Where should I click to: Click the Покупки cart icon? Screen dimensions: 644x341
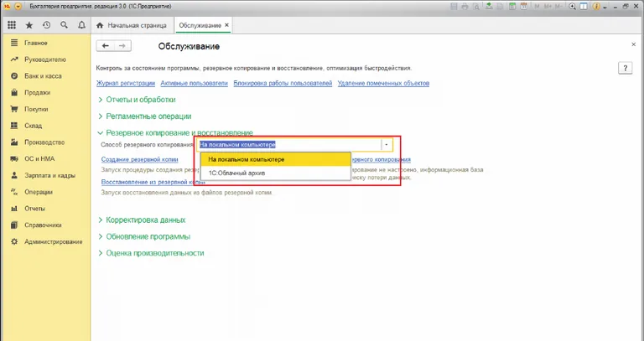[14, 109]
